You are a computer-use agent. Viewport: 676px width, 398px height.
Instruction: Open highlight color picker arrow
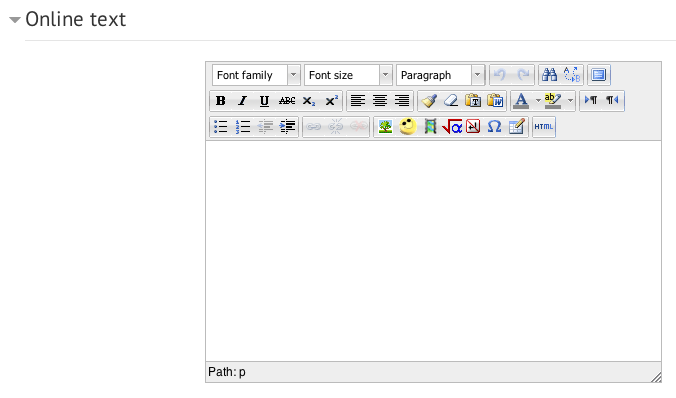point(570,101)
